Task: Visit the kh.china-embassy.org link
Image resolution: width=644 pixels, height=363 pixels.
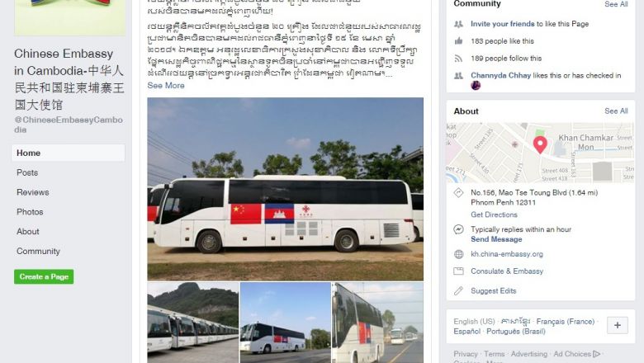Action: [x=507, y=254]
